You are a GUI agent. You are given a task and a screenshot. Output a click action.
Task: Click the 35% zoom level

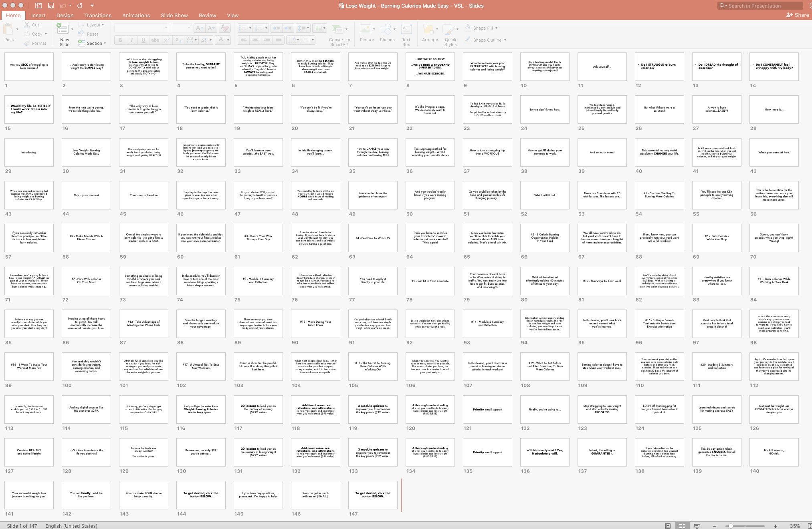click(795, 526)
